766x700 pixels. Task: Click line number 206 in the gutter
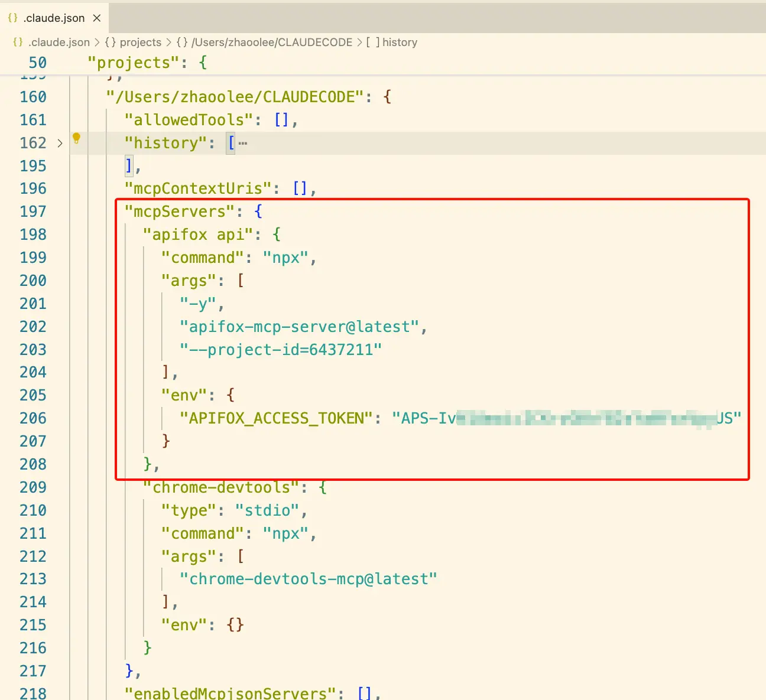[x=33, y=418]
